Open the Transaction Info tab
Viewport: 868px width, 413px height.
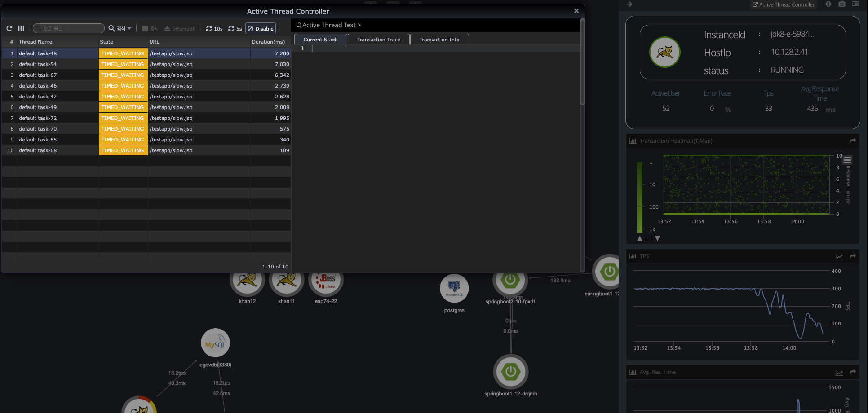439,39
